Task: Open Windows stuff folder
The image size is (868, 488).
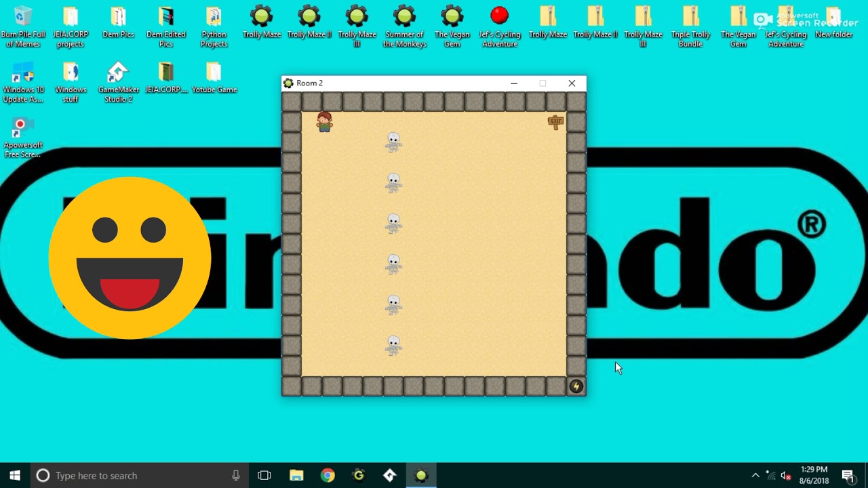Action: click(71, 83)
